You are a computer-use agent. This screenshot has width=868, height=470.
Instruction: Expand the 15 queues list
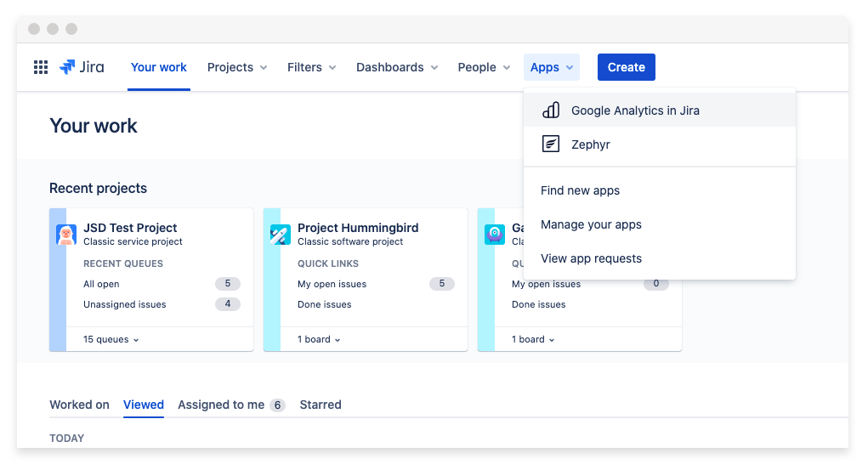[111, 339]
